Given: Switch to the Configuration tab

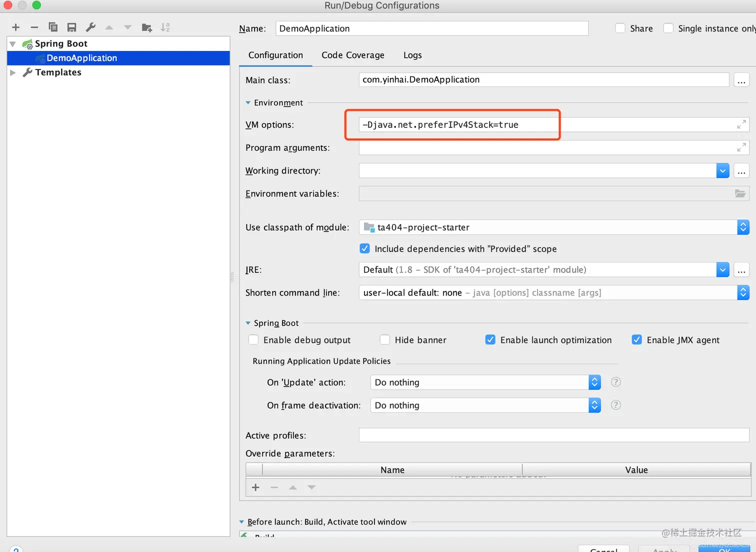Looking at the screenshot, I should tap(275, 55).
